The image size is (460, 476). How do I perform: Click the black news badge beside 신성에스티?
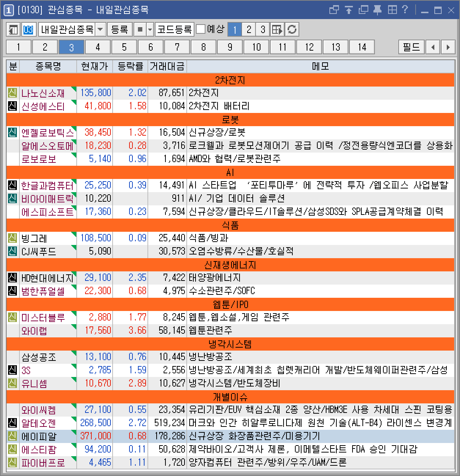point(12,106)
